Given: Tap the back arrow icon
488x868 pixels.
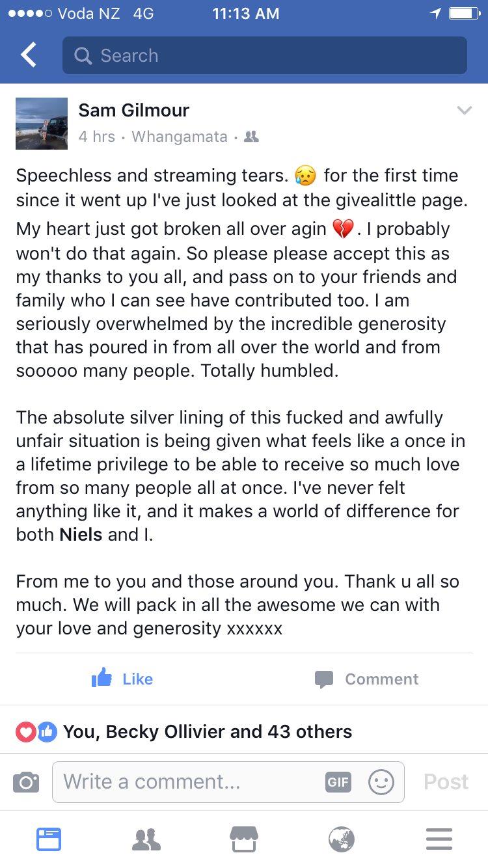Looking at the screenshot, I should tap(29, 55).
